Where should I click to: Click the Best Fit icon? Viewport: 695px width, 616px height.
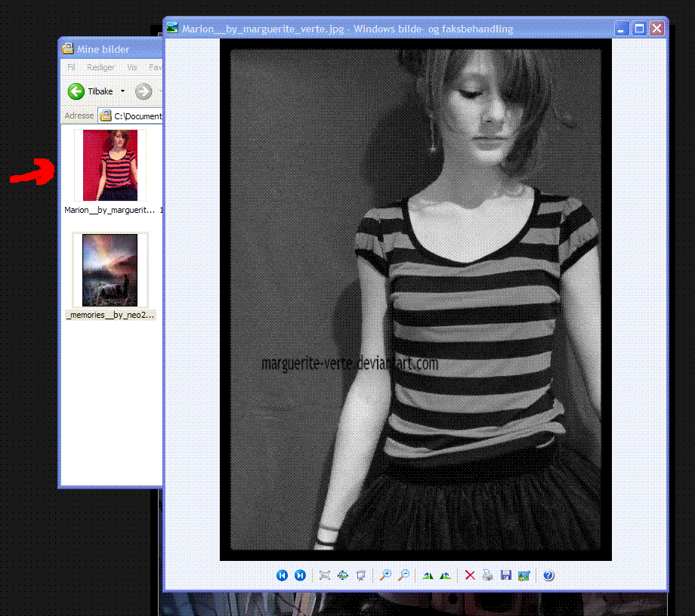click(x=324, y=575)
